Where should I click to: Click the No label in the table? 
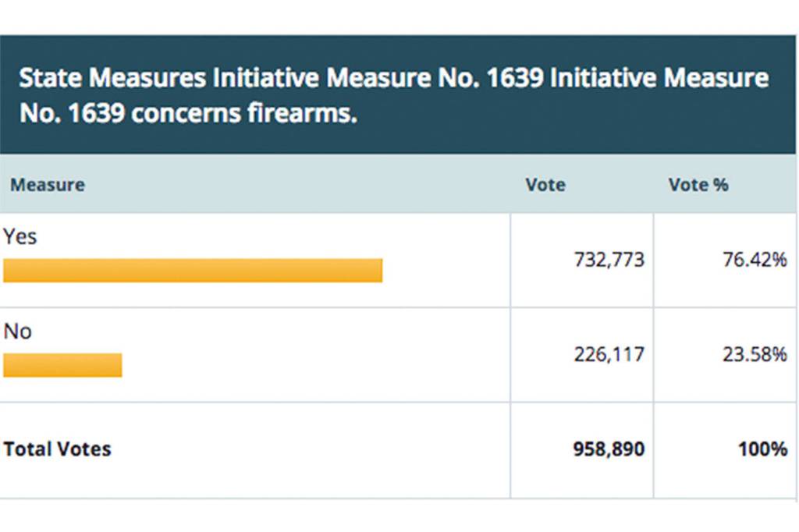(18, 332)
